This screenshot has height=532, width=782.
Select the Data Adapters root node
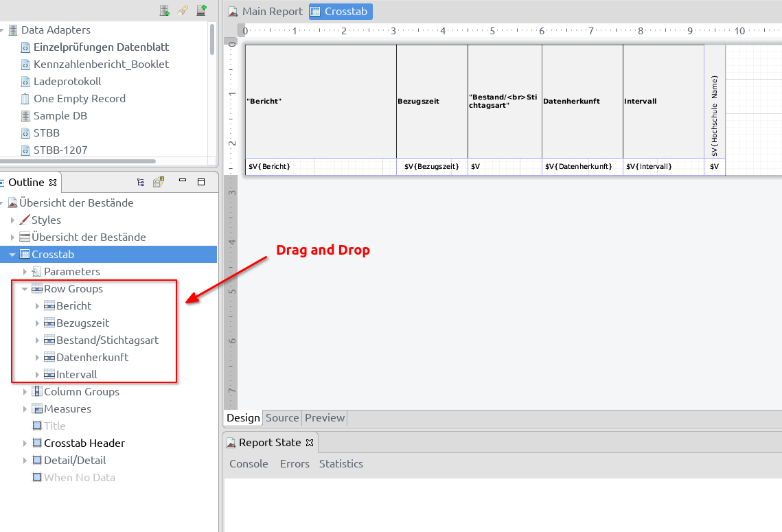click(x=56, y=30)
